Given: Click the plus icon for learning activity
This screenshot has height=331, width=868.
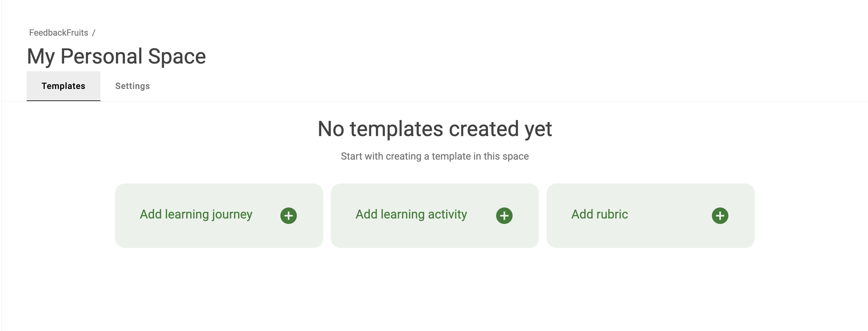Looking at the screenshot, I should coord(504,215).
